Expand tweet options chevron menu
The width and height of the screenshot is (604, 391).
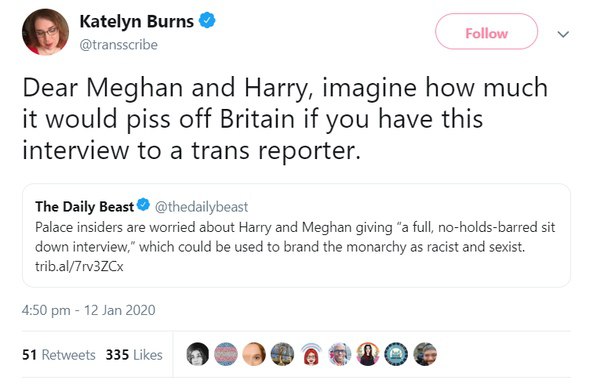pyautogui.click(x=563, y=34)
